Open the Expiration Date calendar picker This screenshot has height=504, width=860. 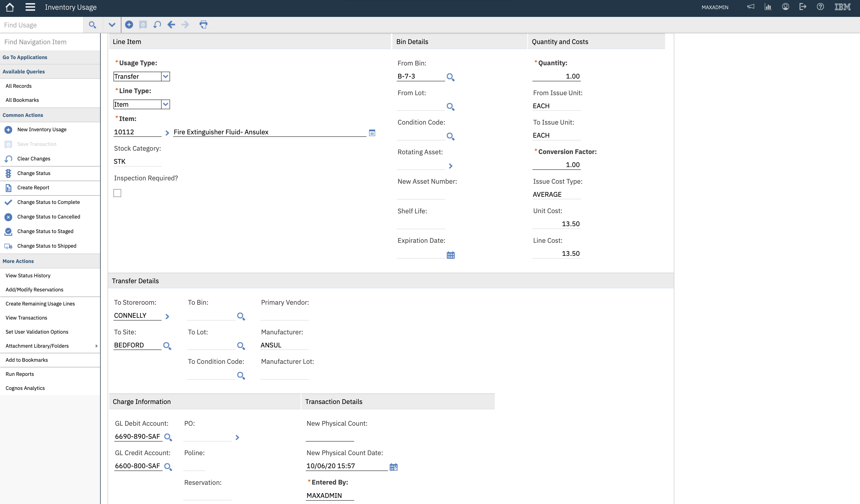point(450,255)
